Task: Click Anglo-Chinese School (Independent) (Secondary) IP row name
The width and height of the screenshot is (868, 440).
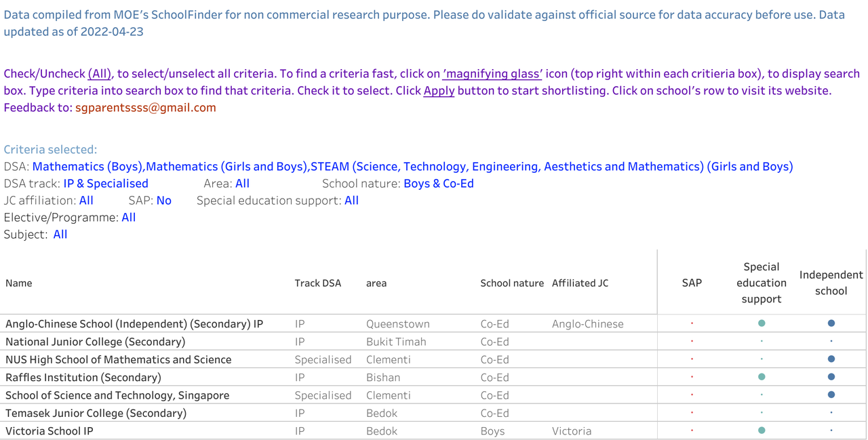Action: pos(134,324)
